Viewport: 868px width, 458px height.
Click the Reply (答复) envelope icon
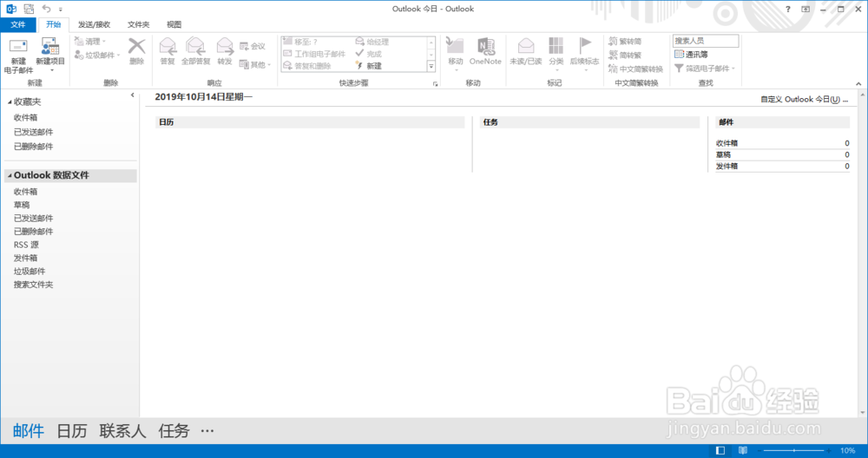click(x=168, y=47)
